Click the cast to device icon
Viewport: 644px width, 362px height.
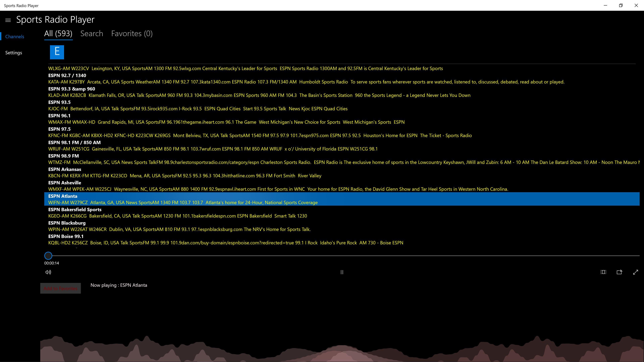(619, 272)
